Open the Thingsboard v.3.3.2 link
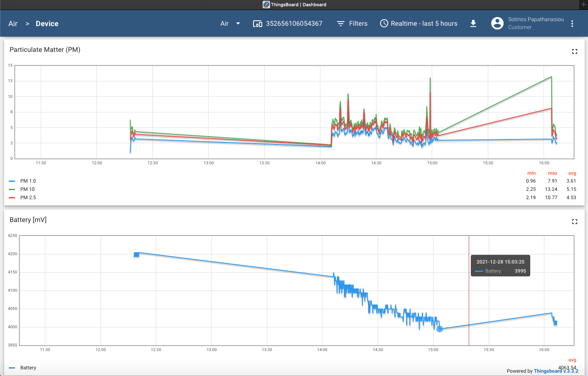 [x=556, y=371]
